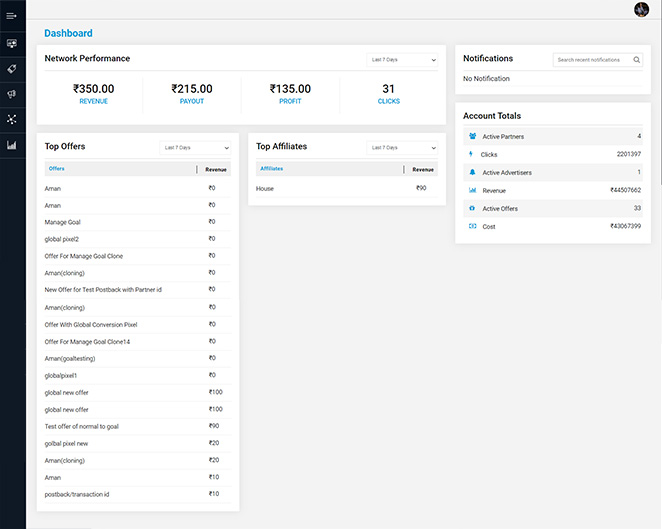Click the Active Offers icon in Account Totals
The height and width of the screenshot is (529, 662).
472,208
